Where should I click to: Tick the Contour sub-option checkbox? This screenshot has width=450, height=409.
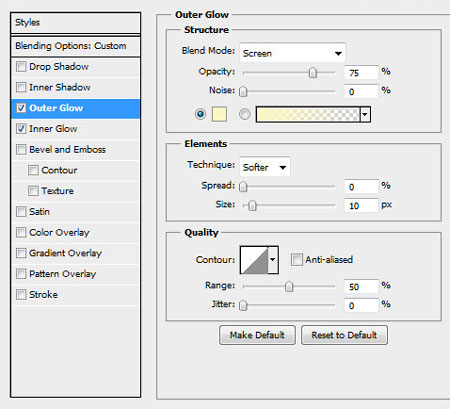click(33, 170)
